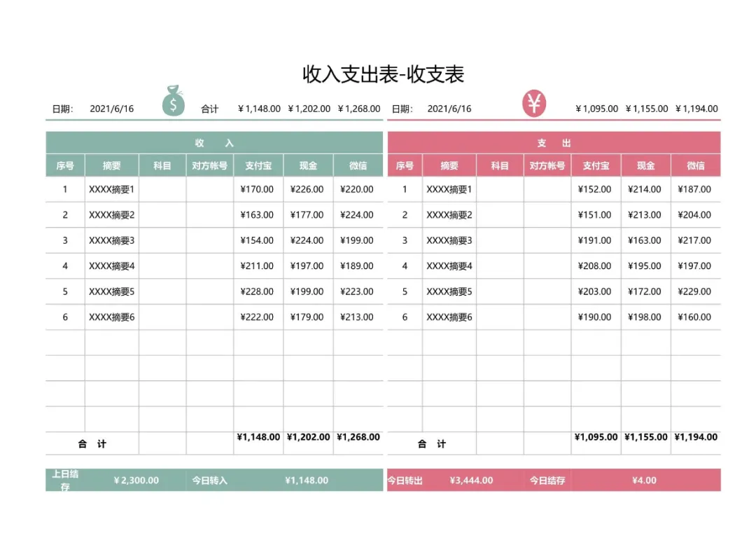The height and width of the screenshot is (538, 756).
Task: Select income cell ¥163.00
Action: coord(257,215)
